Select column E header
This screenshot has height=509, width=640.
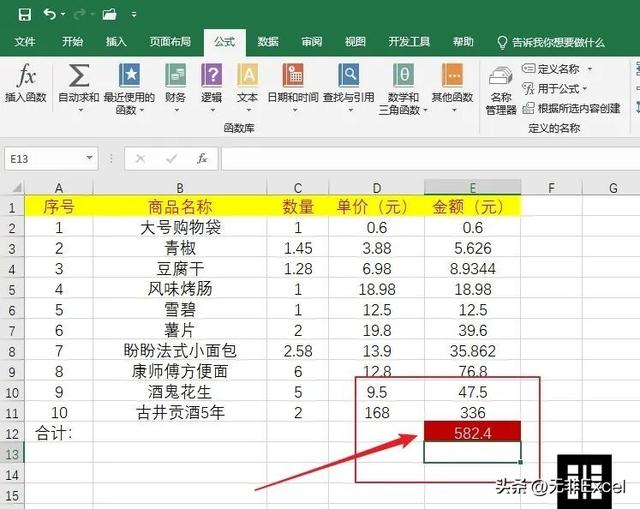click(473, 188)
